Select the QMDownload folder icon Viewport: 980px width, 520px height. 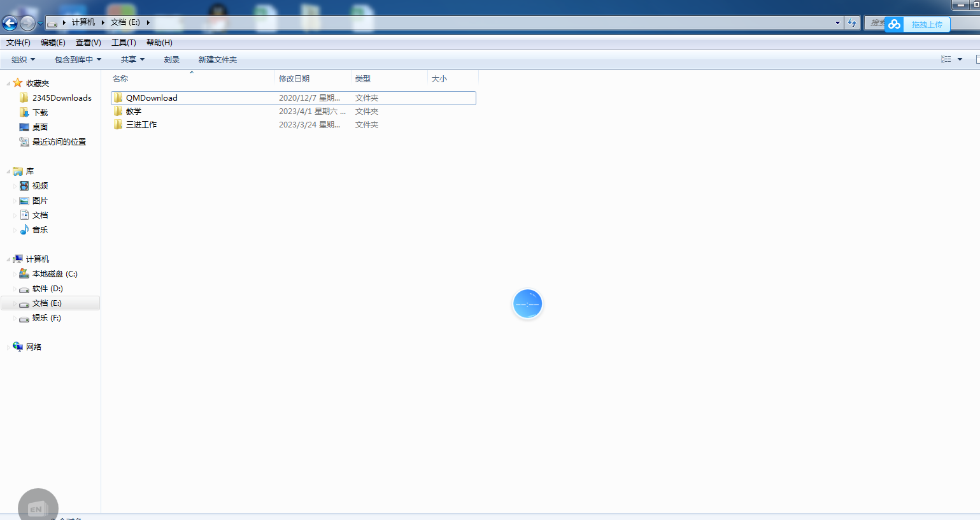pyautogui.click(x=118, y=97)
